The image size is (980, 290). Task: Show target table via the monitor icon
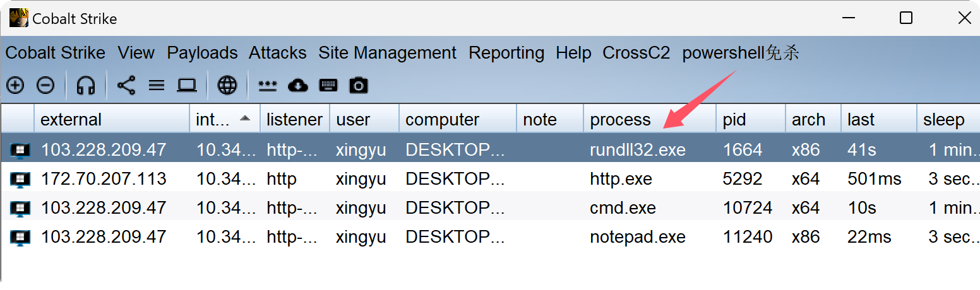(x=187, y=85)
